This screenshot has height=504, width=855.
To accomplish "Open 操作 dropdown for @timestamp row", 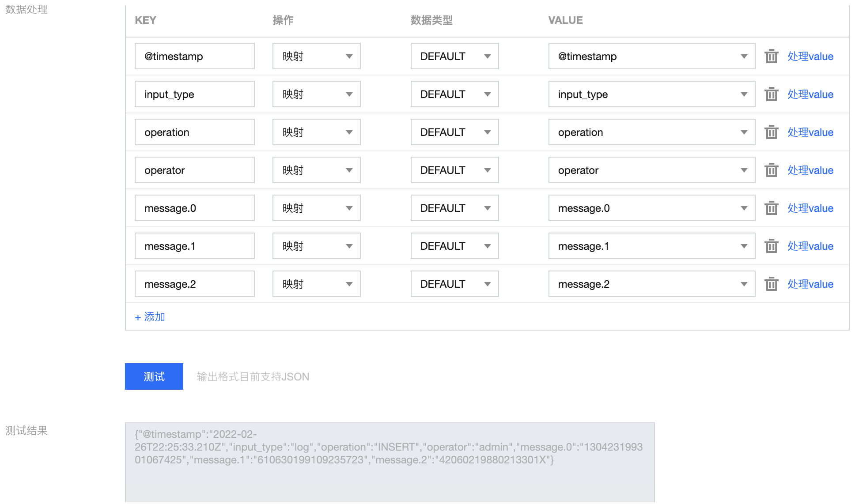I will (x=316, y=56).
